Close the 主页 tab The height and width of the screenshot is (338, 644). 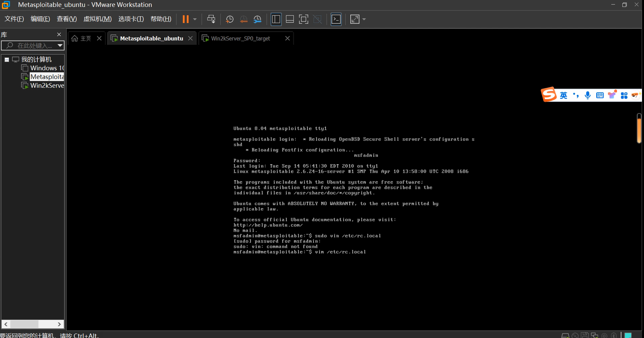click(99, 38)
